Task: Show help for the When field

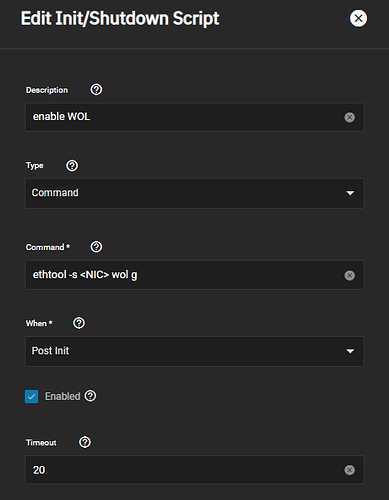Action: click(79, 323)
